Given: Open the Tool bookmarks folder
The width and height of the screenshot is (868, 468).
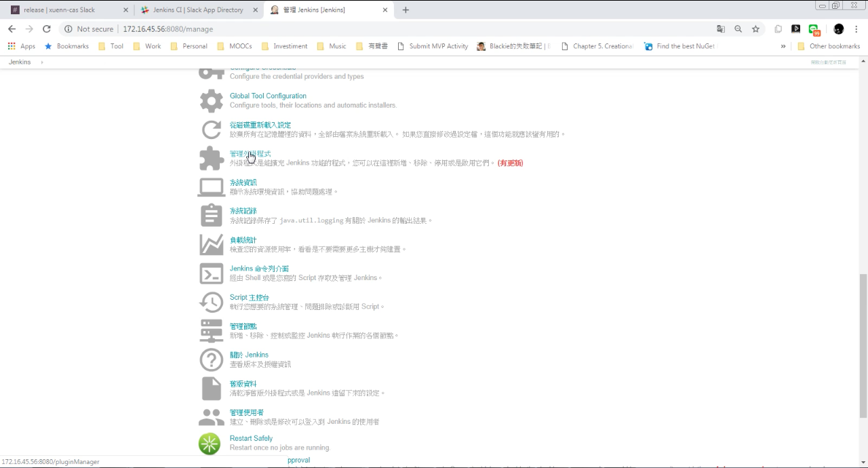Looking at the screenshot, I should pos(111,46).
